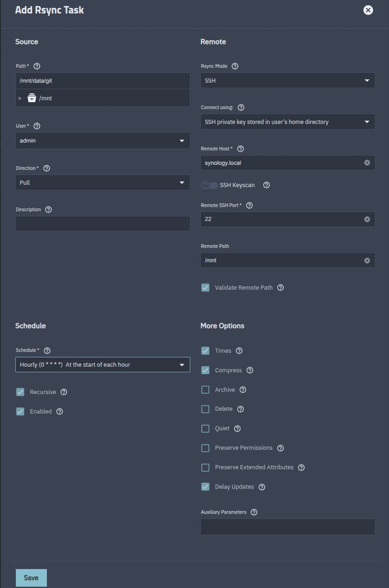Viewport: 389px width, 588px height.
Task: Enable the SSH Keyscan toggle
Action: click(209, 186)
